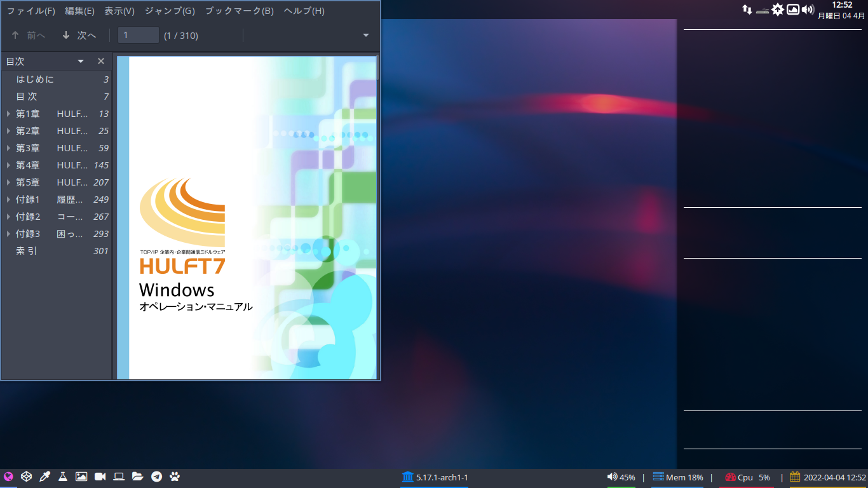Open the eyedropper color picker launcher
Viewport: 868px width, 488px height.
[x=44, y=477]
